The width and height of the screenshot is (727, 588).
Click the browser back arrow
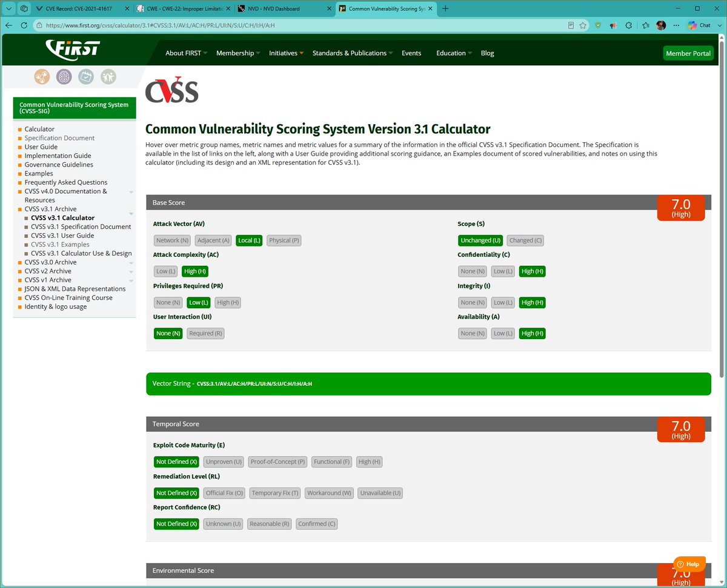point(9,25)
